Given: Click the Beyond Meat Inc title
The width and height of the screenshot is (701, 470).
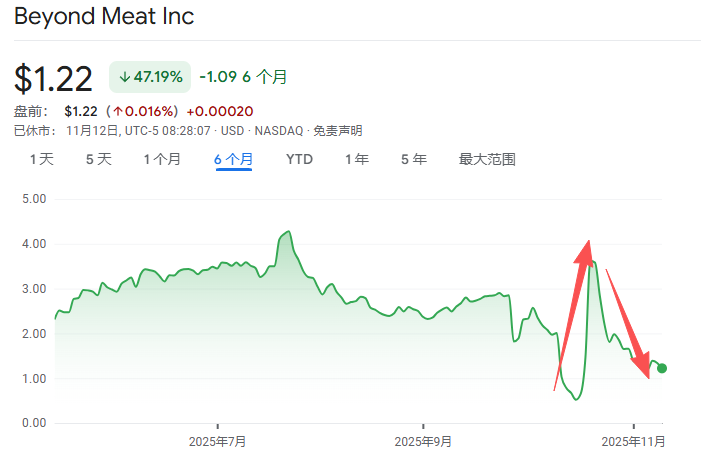Looking at the screenshot, I should click(x=104, y=17).
